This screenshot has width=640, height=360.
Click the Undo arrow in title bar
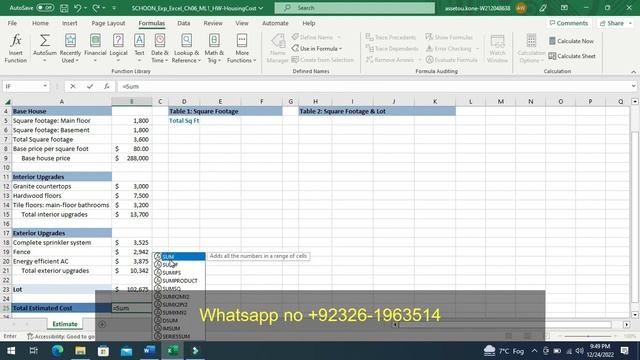(78, 8)
